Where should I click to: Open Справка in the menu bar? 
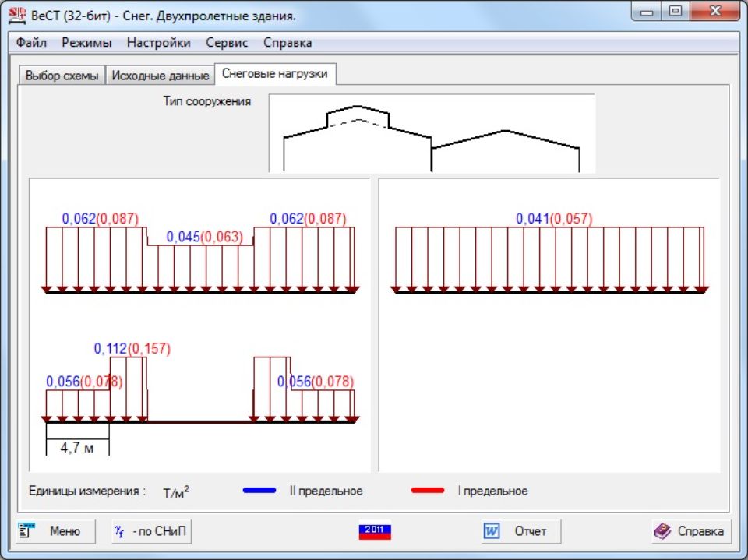[287, 43]
